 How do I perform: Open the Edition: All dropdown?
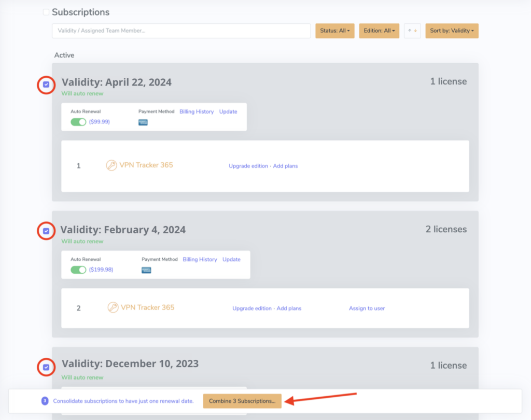pyautogui.click(x=379, y=31)
